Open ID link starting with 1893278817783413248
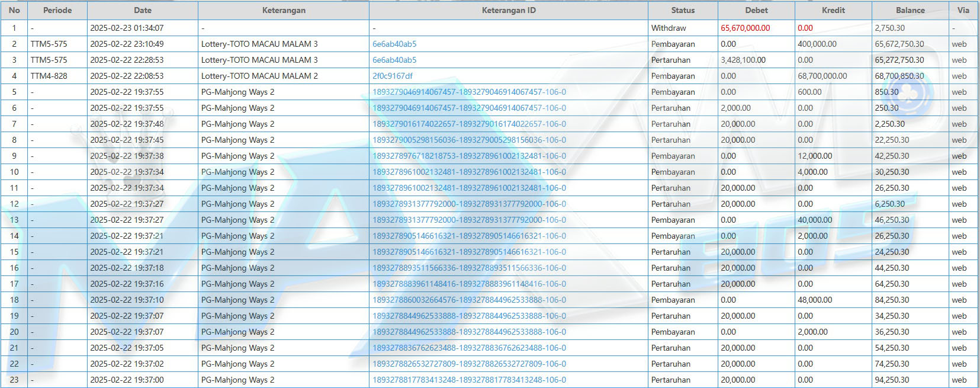This screenshot has width=980, height=388. (x=469, y=380)
